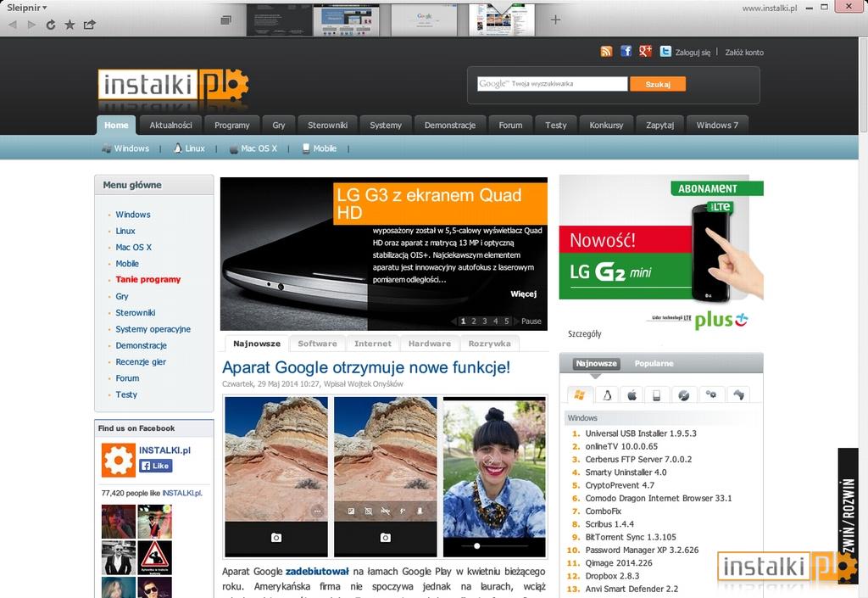Screen dimensions: 868x598
Task: Select the gears drivers platform icon
Action: pyautogui.click(x=711, y=394)
